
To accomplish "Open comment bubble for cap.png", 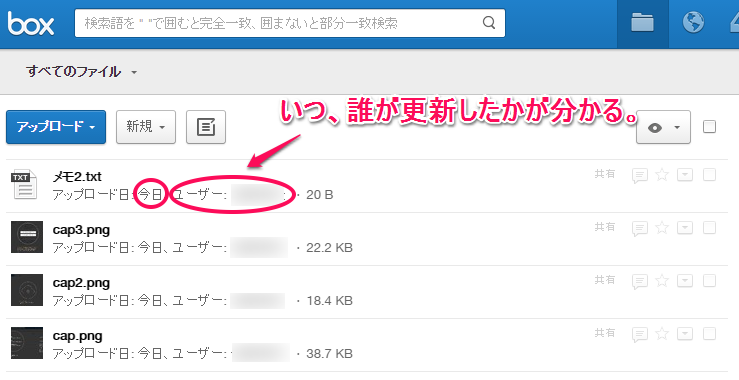I will pyautogui.click(x=640, y=335).
